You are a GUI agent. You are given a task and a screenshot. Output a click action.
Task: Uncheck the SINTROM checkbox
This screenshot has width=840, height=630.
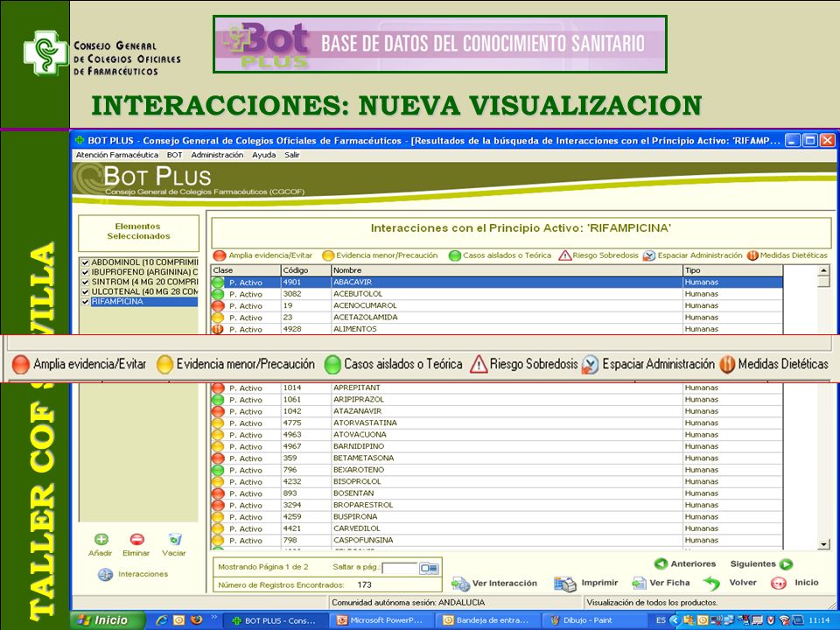85,282
